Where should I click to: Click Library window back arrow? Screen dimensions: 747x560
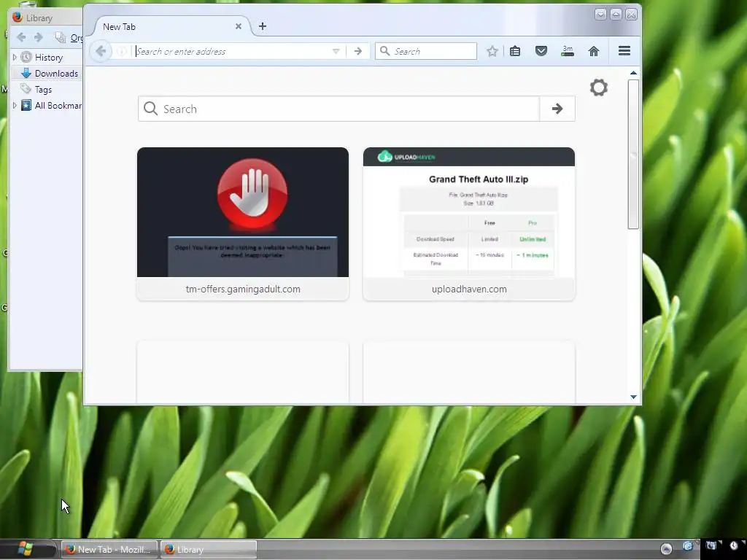(21, 37)
